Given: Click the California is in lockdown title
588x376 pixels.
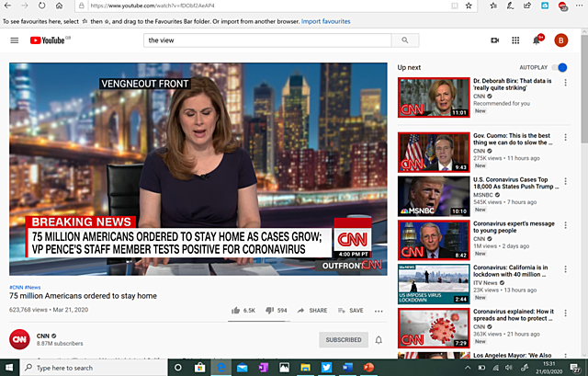Looking at the screenshot, I should tap(511, 271).
